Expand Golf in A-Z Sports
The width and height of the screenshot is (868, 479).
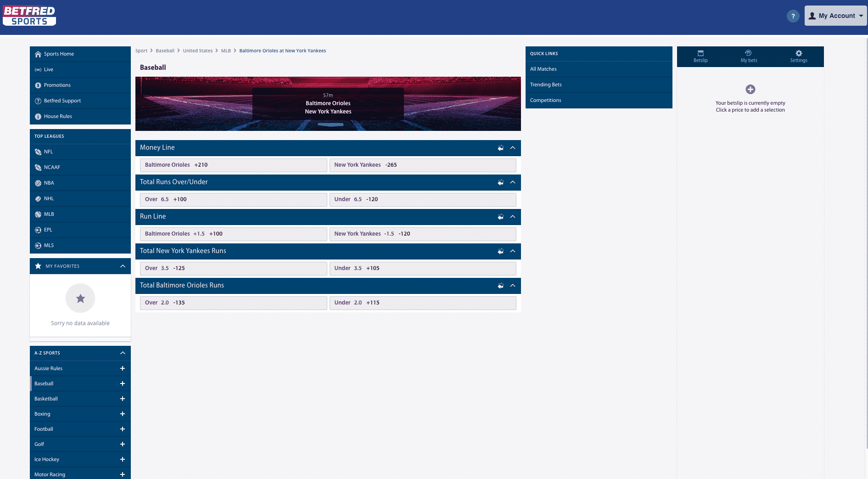pos(123,444)
